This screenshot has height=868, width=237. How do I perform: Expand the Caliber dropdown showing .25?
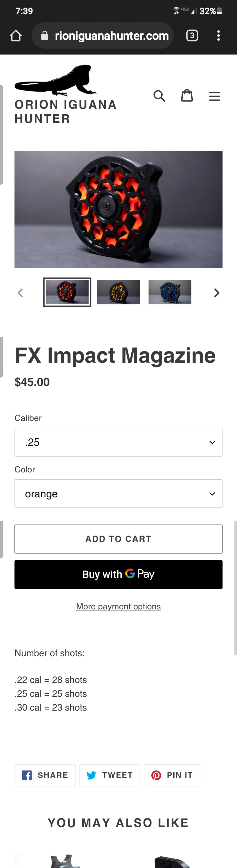[x=118, y=442]
